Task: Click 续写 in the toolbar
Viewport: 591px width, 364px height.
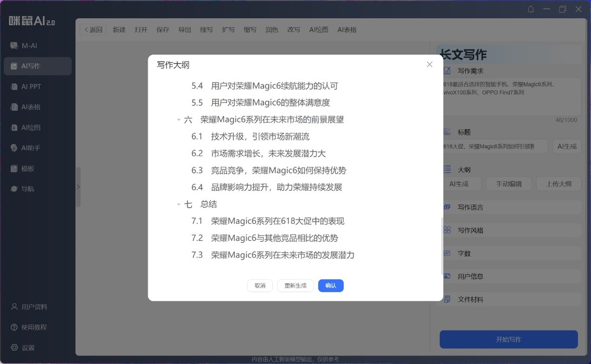Action: [x=206, y=30]
